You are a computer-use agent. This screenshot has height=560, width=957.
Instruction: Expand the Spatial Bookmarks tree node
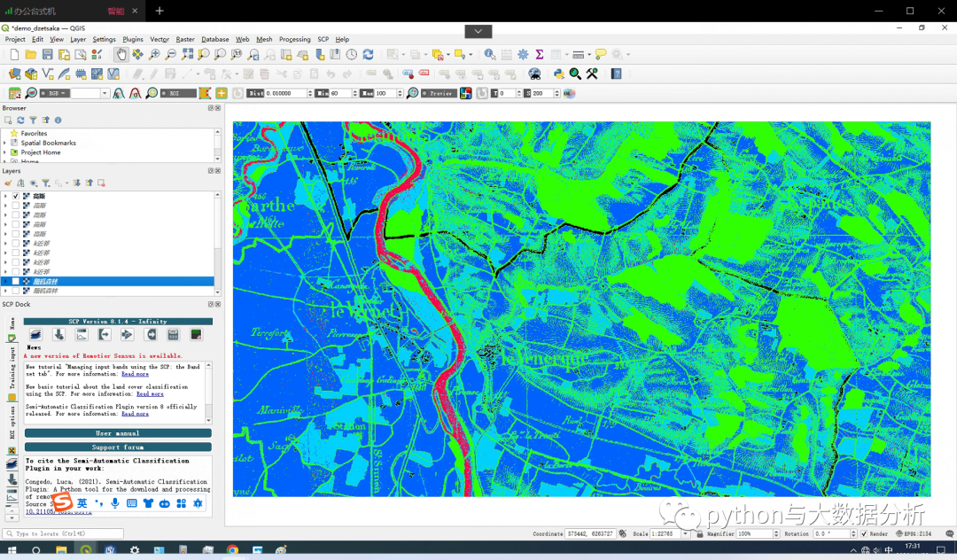5,143
